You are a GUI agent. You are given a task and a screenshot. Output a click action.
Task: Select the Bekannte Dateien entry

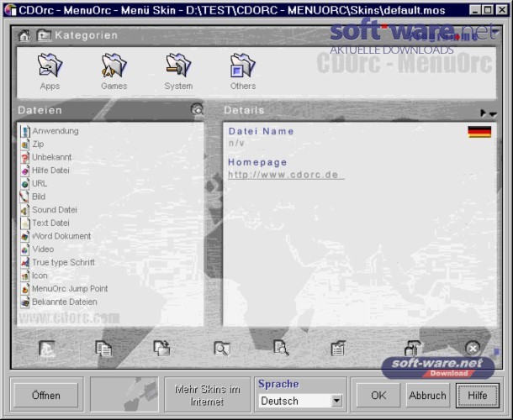(59, 302)
